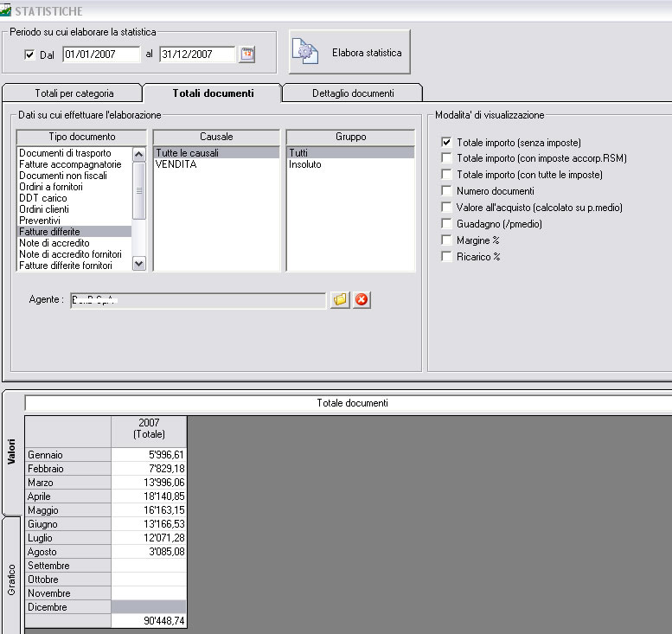Click the Marzo value 13'996,06
Image resolution: width=672 pixels, height=634 pixels.
tap(149, 483)
